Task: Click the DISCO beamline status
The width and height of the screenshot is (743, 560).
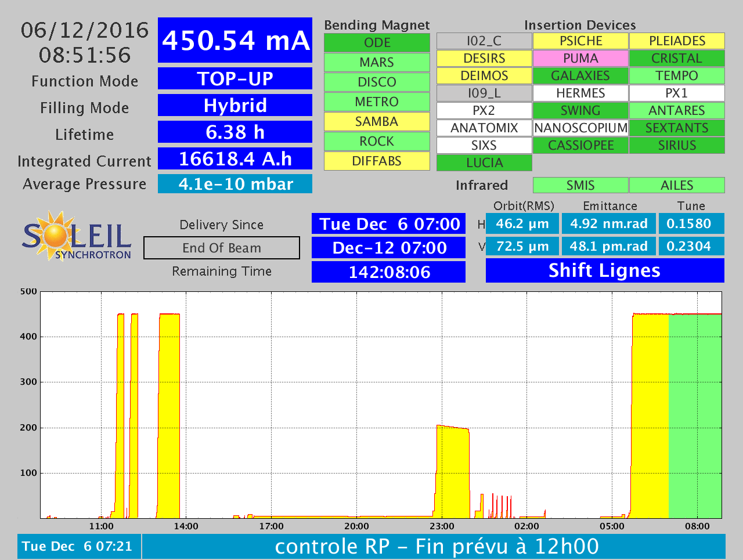Action: [377, 82]
